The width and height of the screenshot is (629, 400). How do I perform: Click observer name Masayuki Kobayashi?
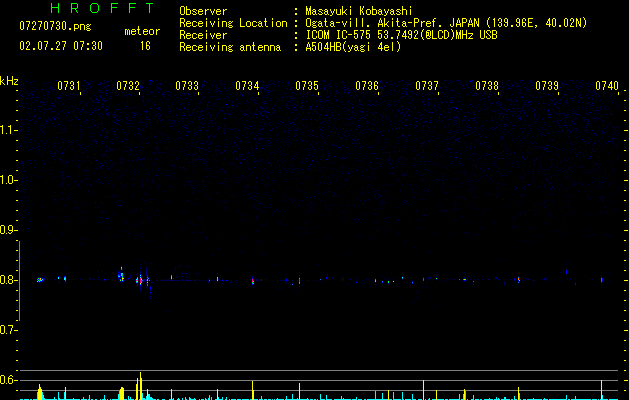tap(359, 11)
